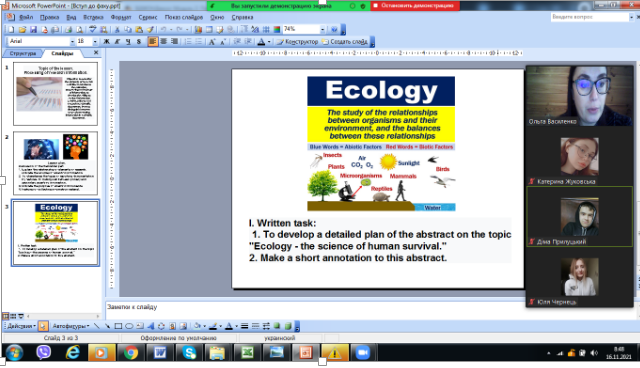Image resolution: width=640 pixels, height=368 pixels.
Task: Toggle underline formatting (Ч)
Action: [128, 42]
